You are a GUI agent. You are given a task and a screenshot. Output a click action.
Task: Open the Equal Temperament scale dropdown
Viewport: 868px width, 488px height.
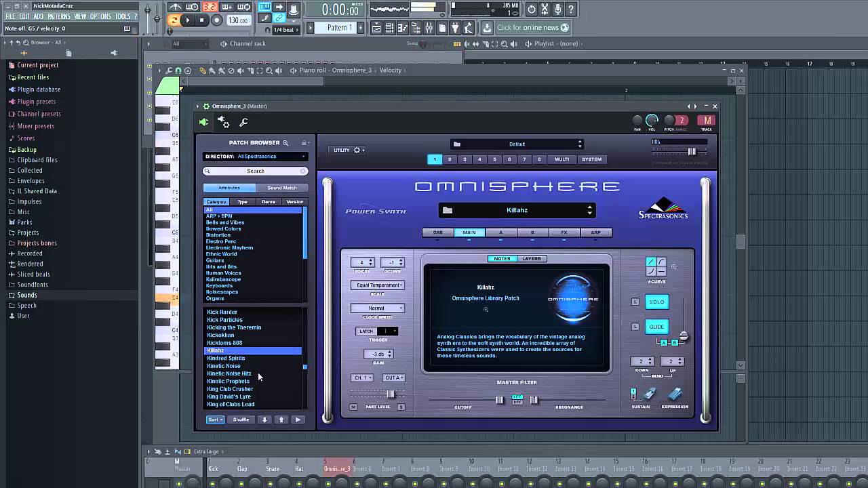click(x=377, y=285)
